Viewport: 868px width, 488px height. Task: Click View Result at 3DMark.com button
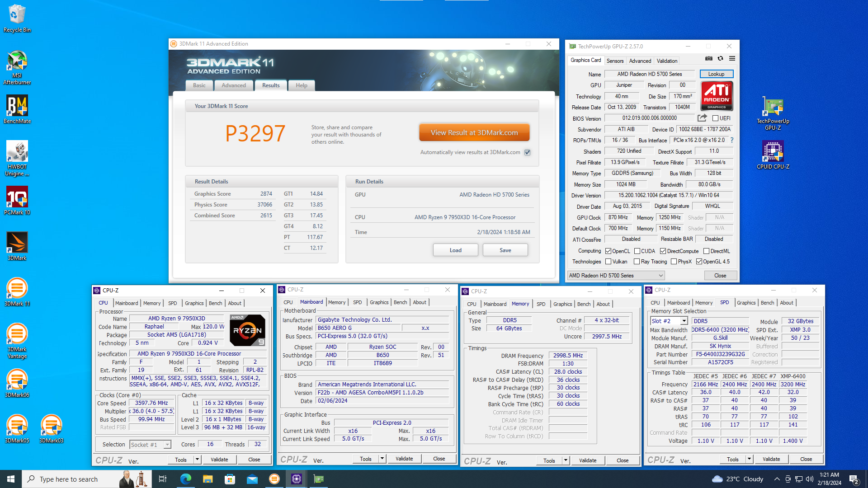pyautogui.click(x=474, y=133)
